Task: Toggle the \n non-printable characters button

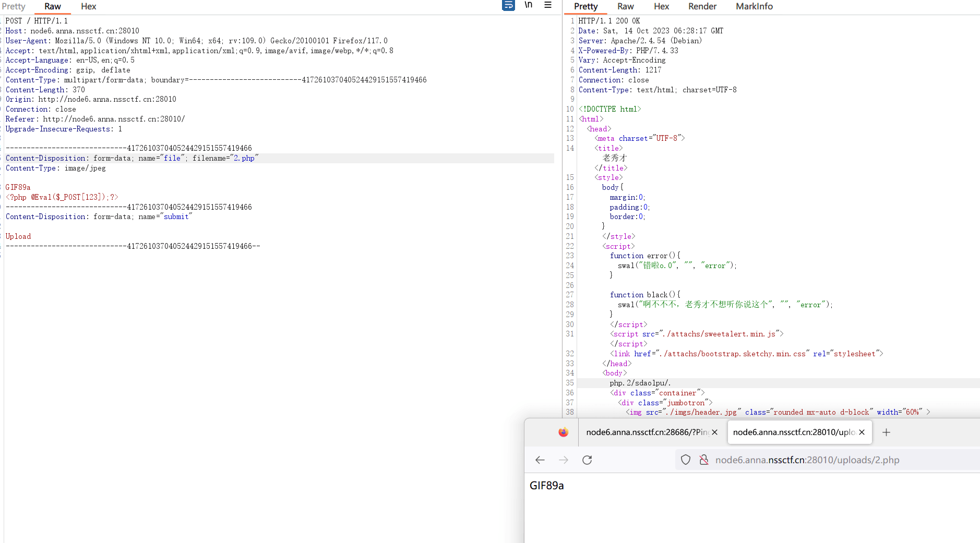Action: click(529, 5)
